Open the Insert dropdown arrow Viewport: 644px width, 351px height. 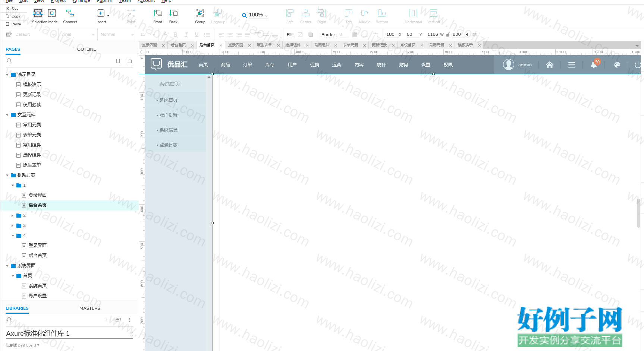(x=109, y=15)
